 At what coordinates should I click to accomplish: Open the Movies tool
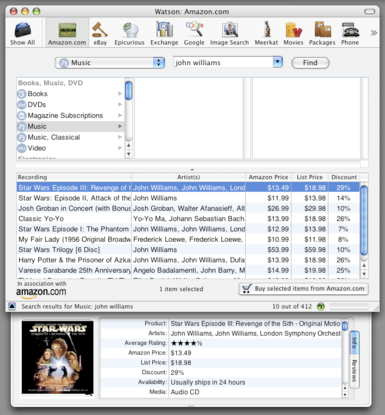click(293, 33)
